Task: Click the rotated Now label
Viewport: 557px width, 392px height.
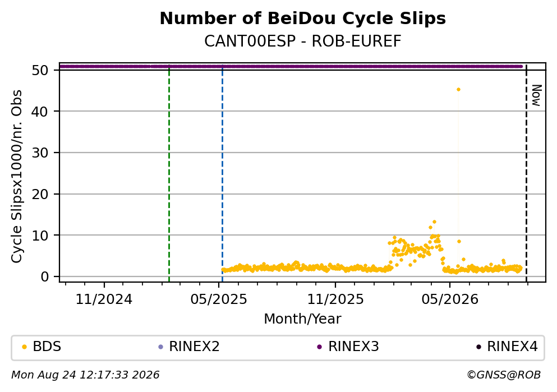Action: 536,95
